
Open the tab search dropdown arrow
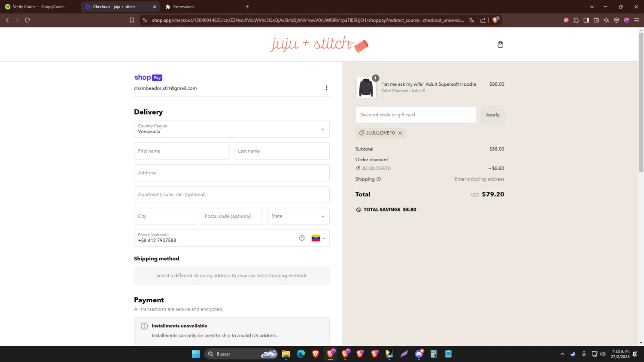pyautogui.click(x=592, y=7)
